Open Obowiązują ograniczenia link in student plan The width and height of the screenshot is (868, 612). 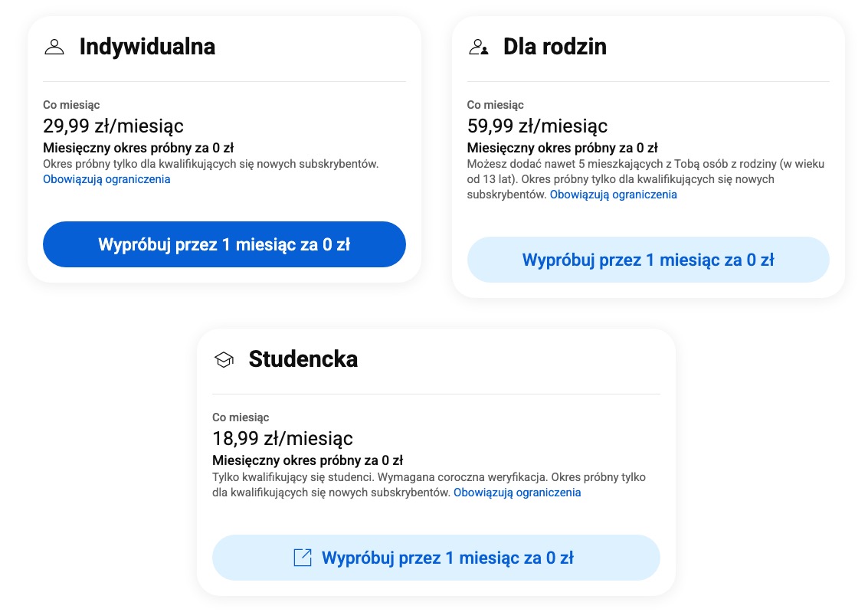[x=517, y=493]
